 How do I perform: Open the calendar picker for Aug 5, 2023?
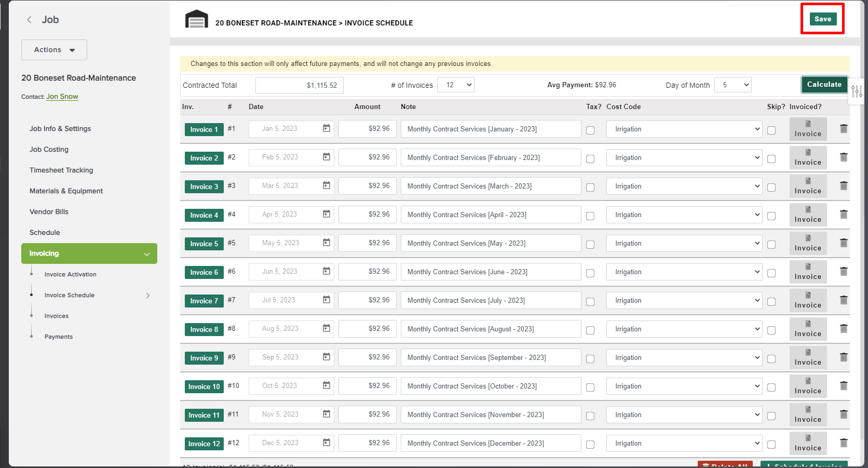click(x=327, y=328)
